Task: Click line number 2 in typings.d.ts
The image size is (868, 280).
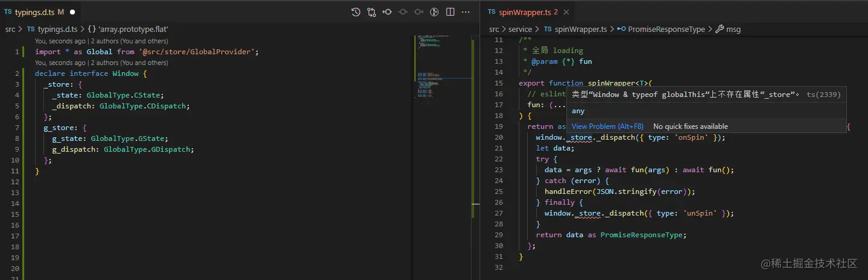Action: coord(17,73)
